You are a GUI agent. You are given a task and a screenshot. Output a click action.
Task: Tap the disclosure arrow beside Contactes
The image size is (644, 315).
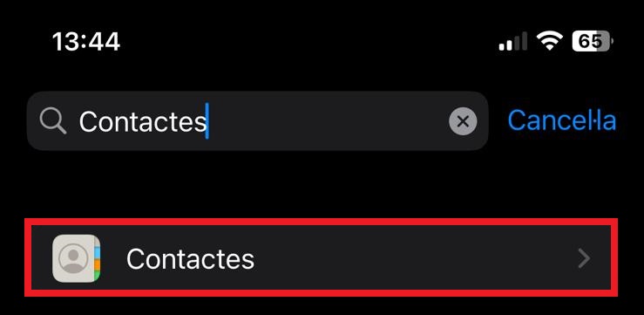584,258
